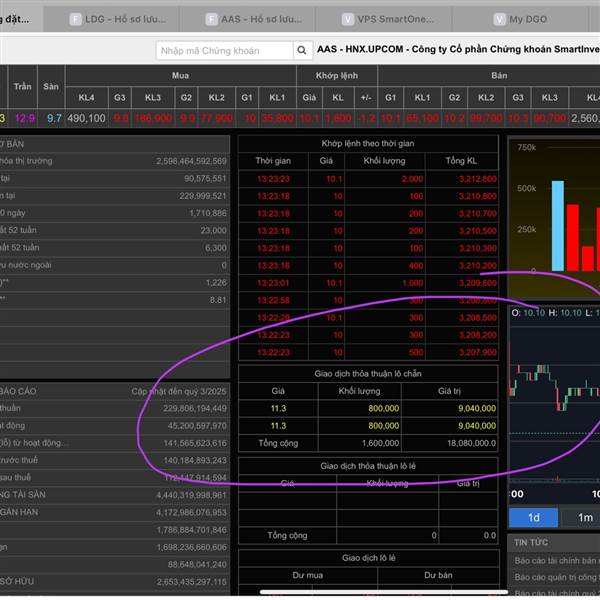Click the AAS company name title
Viewport: 600px width, 600px height.
tap(458, 49)
